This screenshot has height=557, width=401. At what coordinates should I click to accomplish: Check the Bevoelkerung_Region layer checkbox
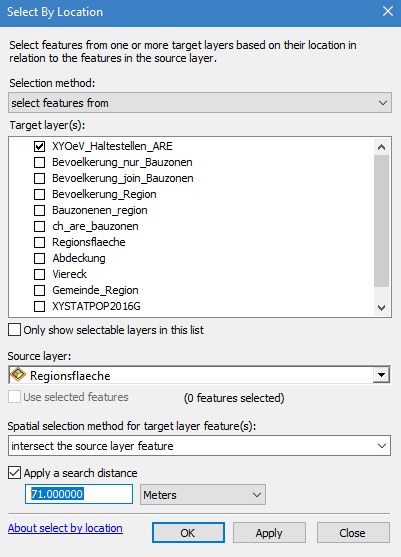[x=39, y=194]
